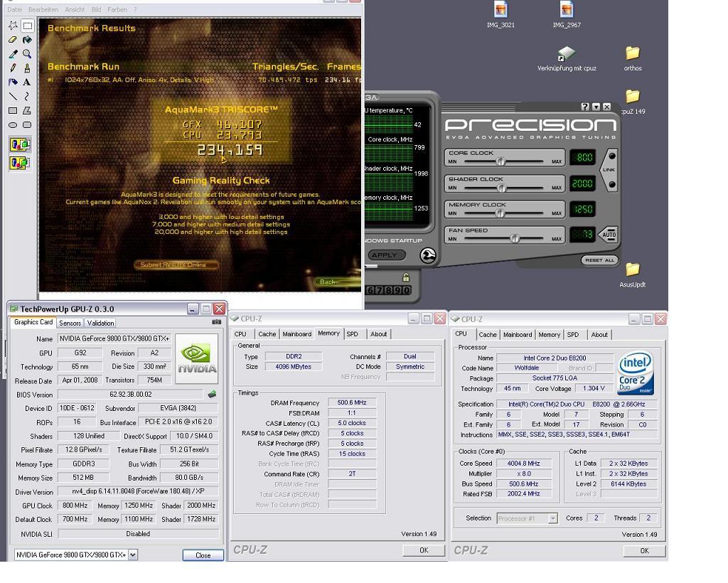Select the rectangular Select tool in Paint
The width and height of the screenshot is (728, 583).
pyautogui.click(x=28, y=26)
